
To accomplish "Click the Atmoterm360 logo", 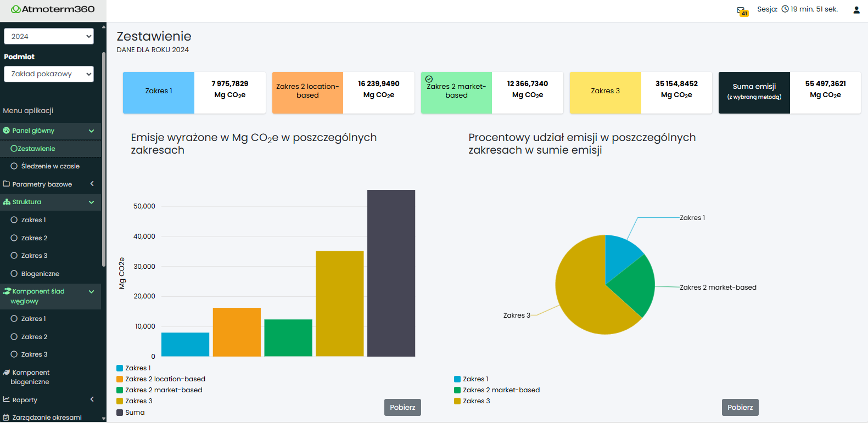I will (x=53, y=9).
